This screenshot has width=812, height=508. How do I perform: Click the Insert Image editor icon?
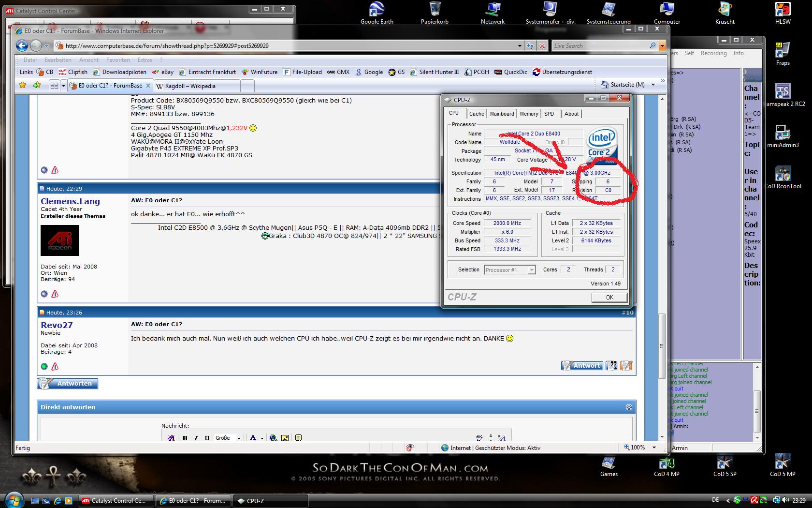285,438
